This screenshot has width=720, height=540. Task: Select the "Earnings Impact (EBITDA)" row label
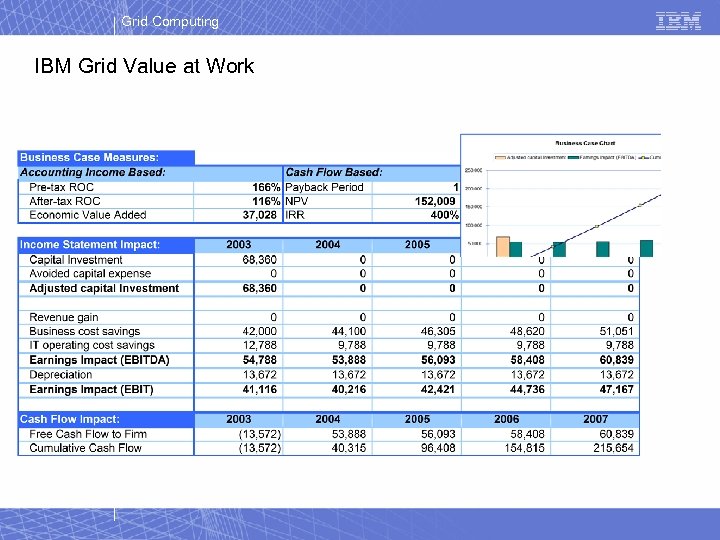(x=99, y=360)
